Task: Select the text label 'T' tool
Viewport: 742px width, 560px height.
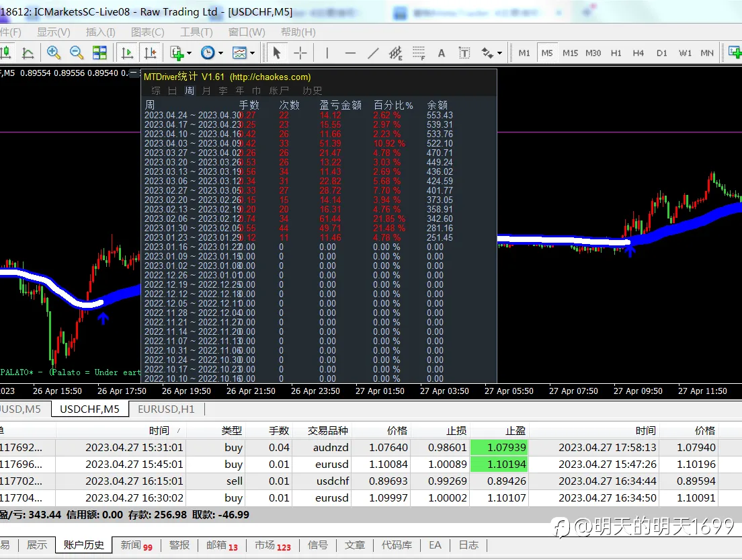Action: (464, 53)
